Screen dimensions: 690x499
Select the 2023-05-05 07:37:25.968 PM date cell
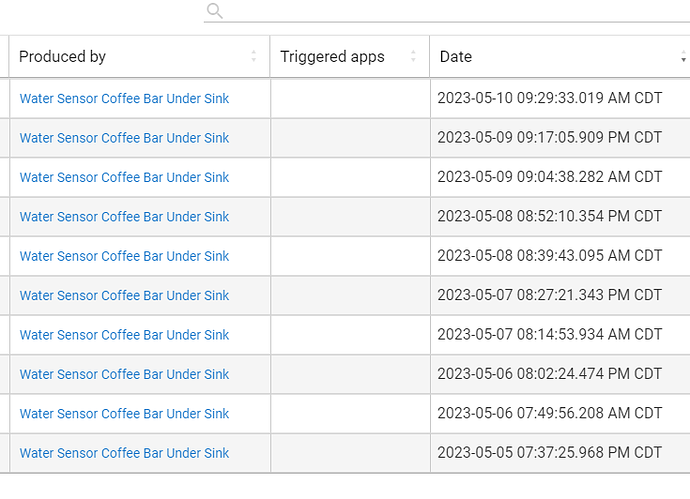(549, 453)
